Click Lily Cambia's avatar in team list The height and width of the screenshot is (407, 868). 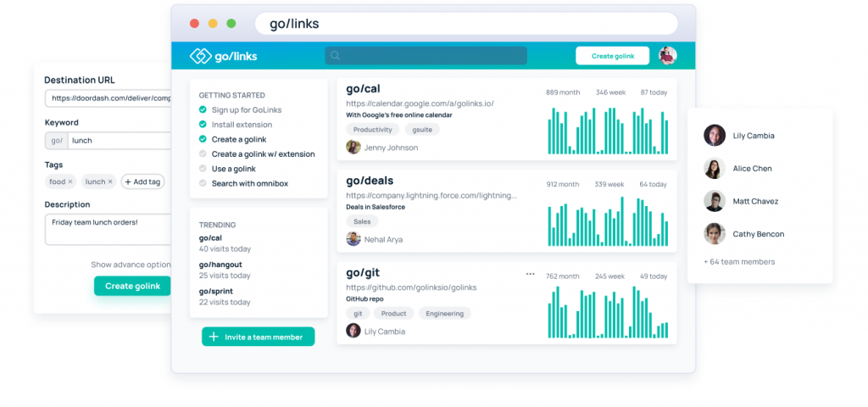tap(715, 136)
